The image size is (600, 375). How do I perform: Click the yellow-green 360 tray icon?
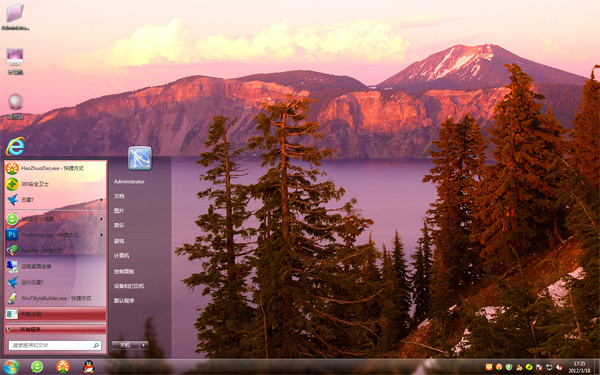[529, 367]
